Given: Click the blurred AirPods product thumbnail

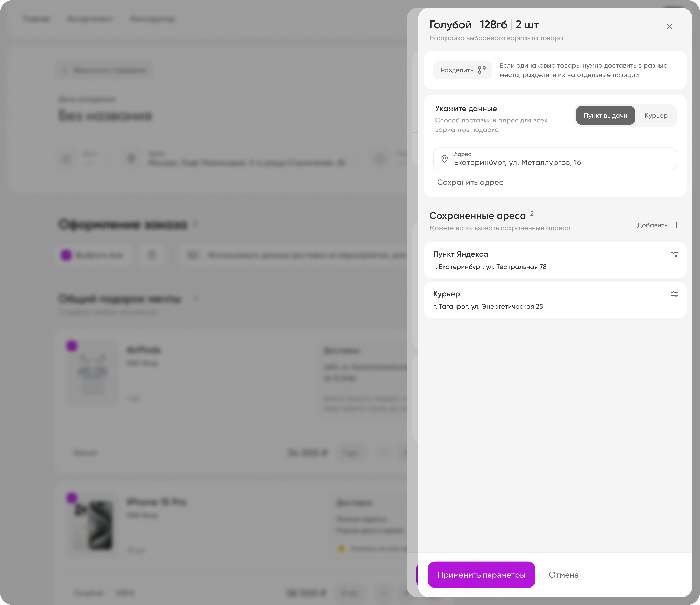Looking at the screenshot, I should tap(93, 372).
